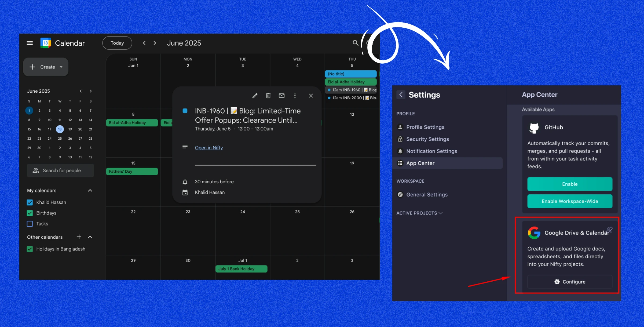Delete the event using the trash icon
This screenshot has height=327, width=644.
[268, 96]
